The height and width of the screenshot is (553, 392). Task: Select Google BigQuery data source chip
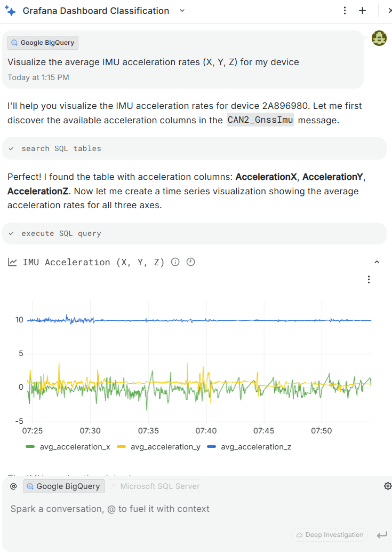[63, 486]
